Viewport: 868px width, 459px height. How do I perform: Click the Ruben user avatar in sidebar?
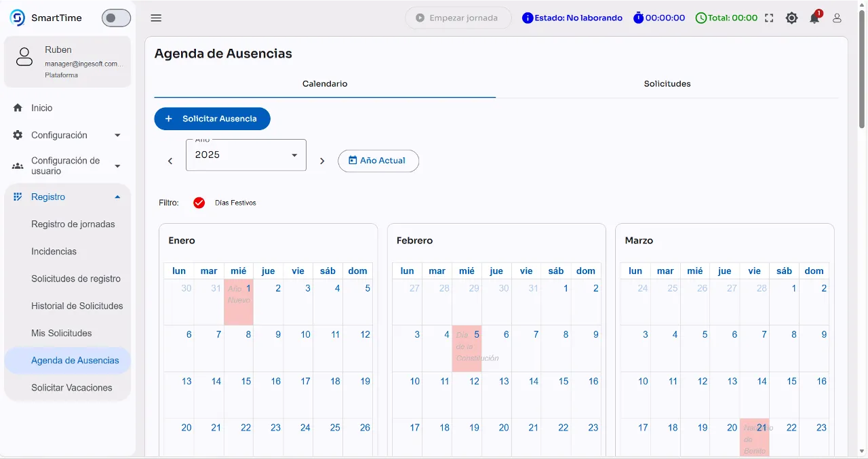pyautogui.click(x=24, y=57)
